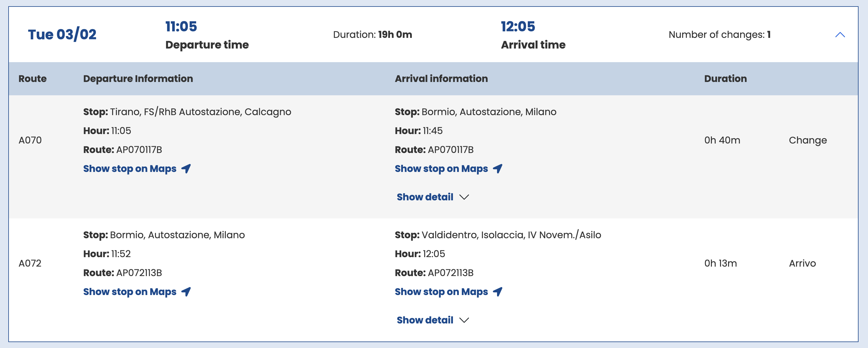Click the Arrivo label in the A072 row
This screenshot has height=348, width=868.
click(x=802, y=263)
